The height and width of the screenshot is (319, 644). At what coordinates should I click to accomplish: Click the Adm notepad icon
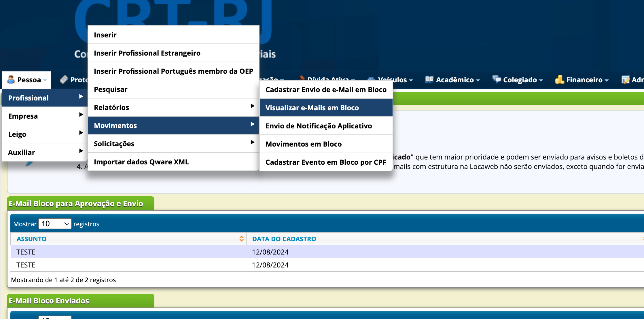(x=626, y=79)
